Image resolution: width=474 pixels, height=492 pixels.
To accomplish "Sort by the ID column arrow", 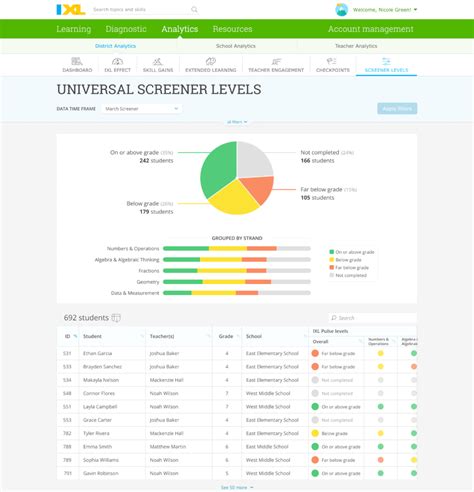I will click(x=75, y=336).
